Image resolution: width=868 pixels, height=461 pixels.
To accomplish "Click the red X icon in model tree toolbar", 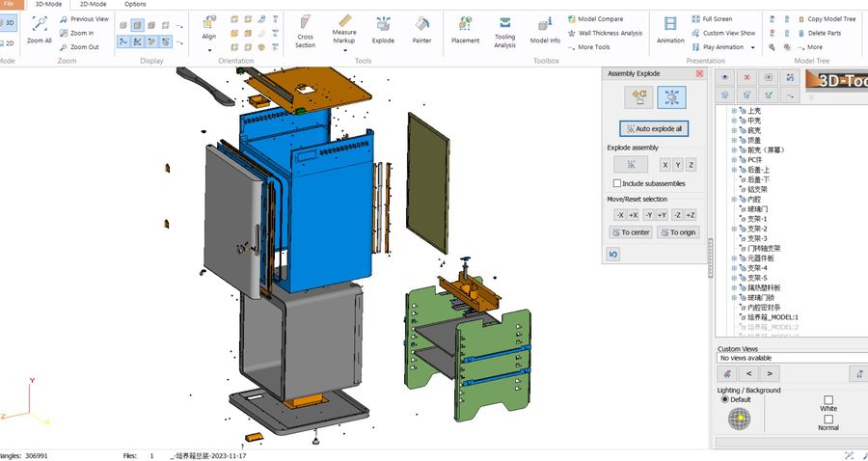I will click(x=746, y=77).
